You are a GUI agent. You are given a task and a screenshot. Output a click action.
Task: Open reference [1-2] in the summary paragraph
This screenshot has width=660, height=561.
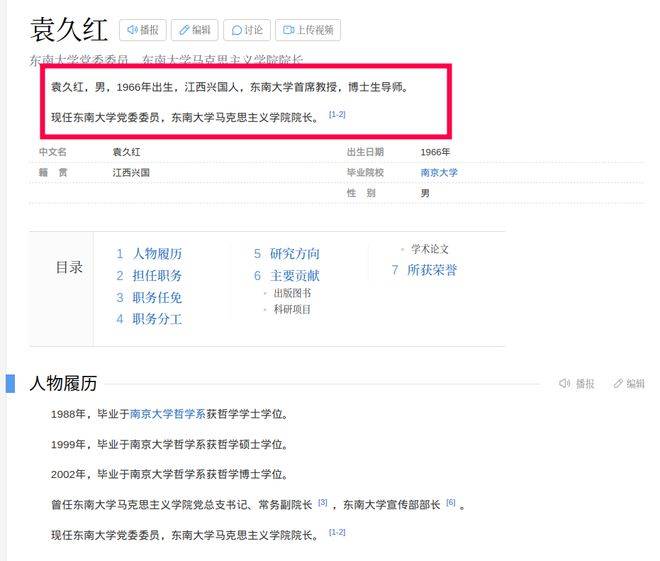coord(337,114)
